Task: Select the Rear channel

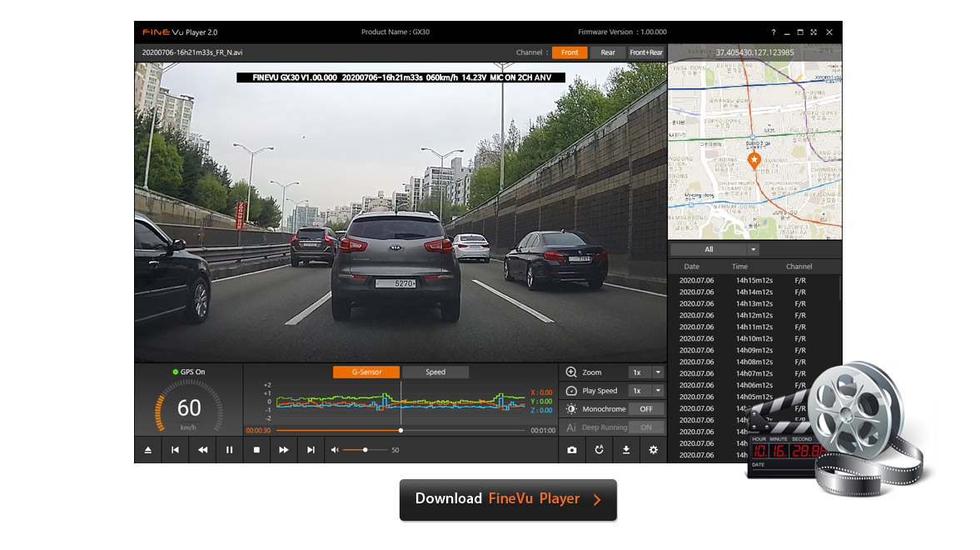Action: click(608, 52)
